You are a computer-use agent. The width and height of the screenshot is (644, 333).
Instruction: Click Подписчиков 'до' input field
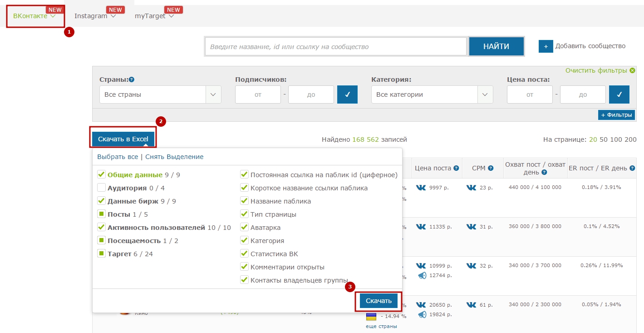tap(311, 94)
